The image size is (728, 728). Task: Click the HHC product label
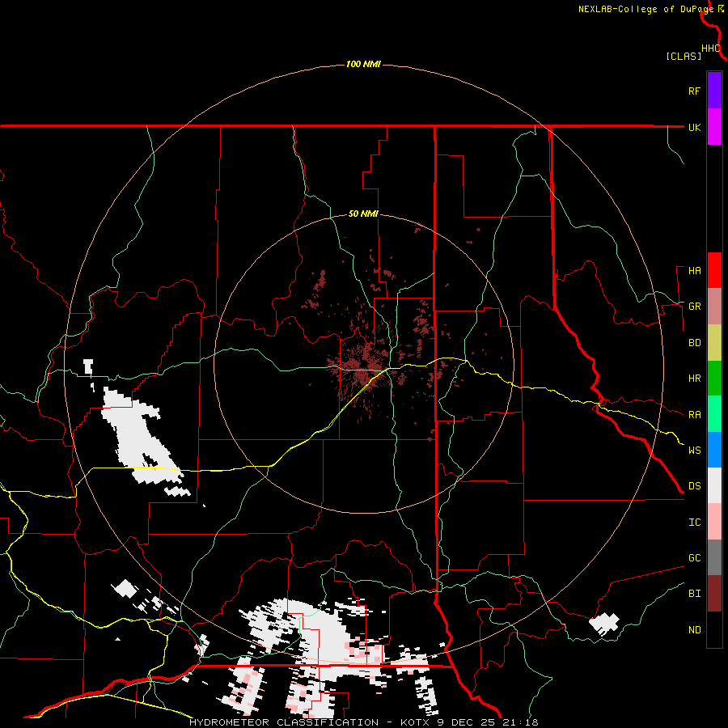[710, 49]
